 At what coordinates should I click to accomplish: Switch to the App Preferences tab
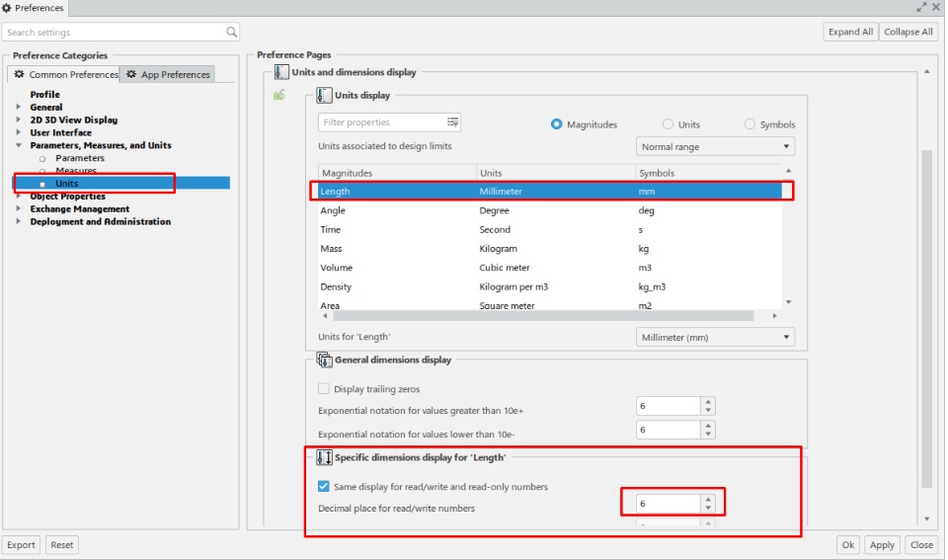168,74
